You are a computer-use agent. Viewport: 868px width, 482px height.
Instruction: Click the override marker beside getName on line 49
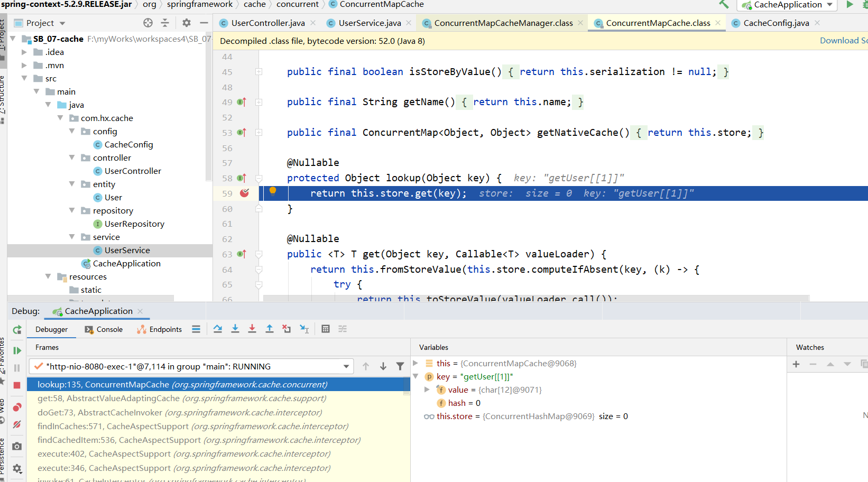(x=242, y=102)
